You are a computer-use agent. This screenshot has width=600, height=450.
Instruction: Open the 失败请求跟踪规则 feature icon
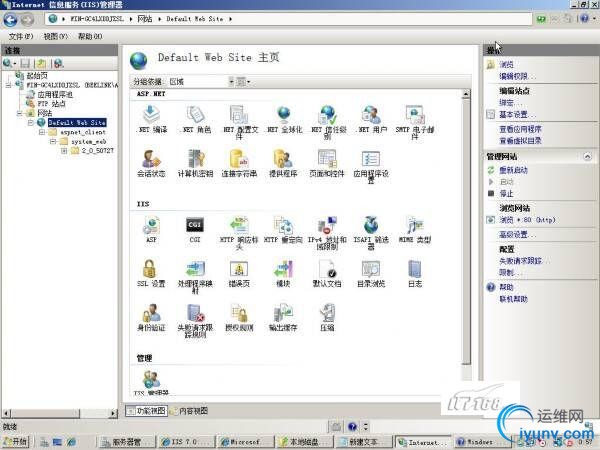(196, 320)
